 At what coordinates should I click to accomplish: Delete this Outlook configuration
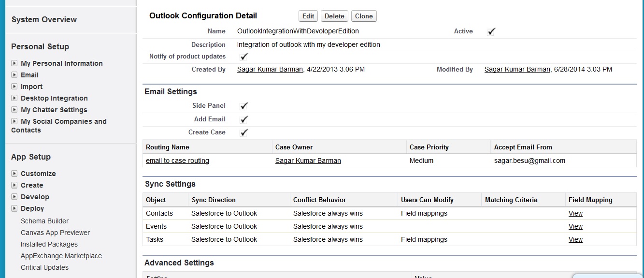334,16
